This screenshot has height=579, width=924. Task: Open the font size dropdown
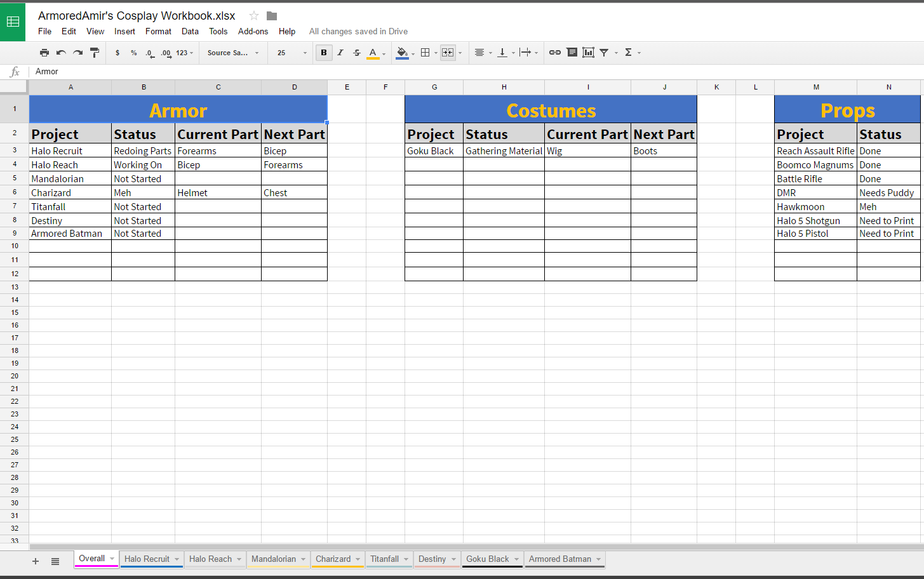pyautogui.click(x=292, y=53)
